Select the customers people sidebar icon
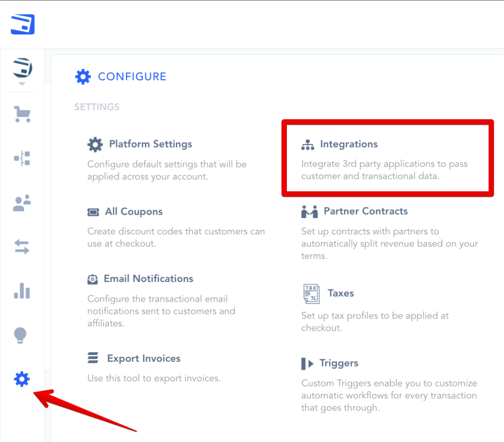Viewport: 504px width, 442px height. coord(22,203)
